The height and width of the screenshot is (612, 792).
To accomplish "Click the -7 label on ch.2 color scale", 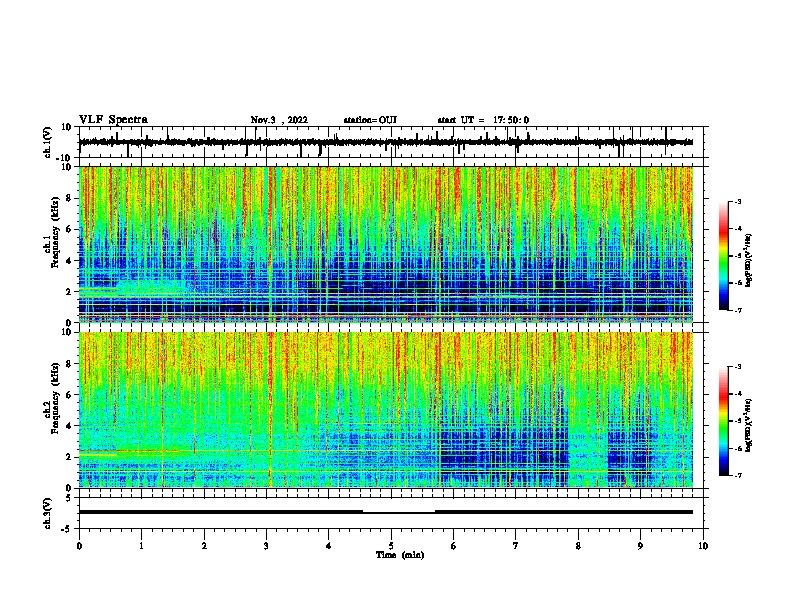I will point(737,475).
